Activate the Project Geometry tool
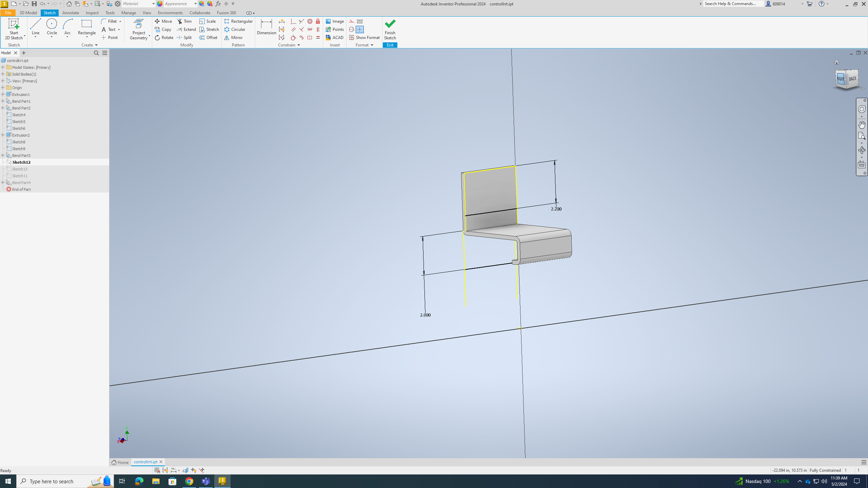868x488 pixels. point(139,29)
